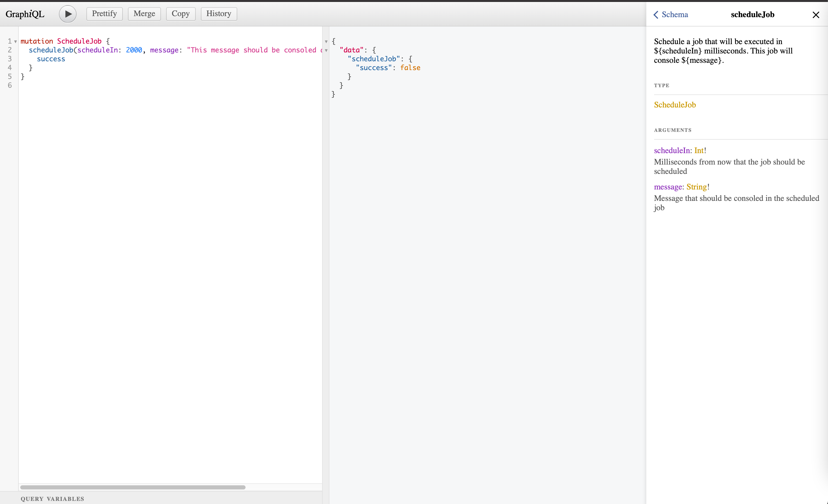Open the History panel
Image resolution: width=828 pixels, height=504 pixels.
(x=219, y=14)
